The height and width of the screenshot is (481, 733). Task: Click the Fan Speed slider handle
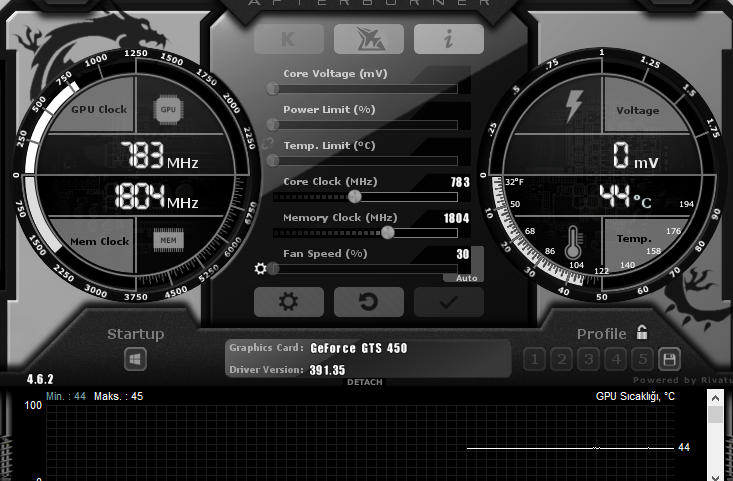click(274, 269)
